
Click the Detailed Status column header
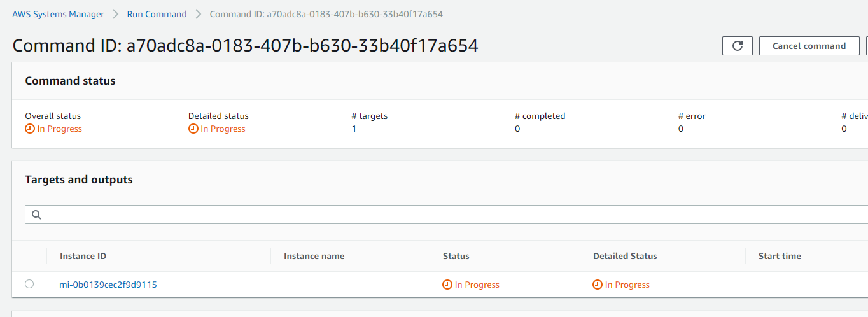[x=625, y=256]
